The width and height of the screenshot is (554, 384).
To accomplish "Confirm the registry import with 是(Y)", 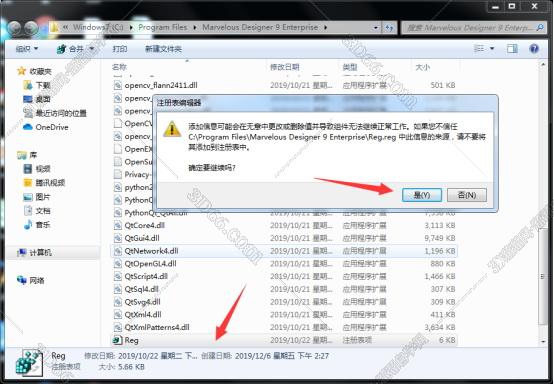I will coord(422,195).
